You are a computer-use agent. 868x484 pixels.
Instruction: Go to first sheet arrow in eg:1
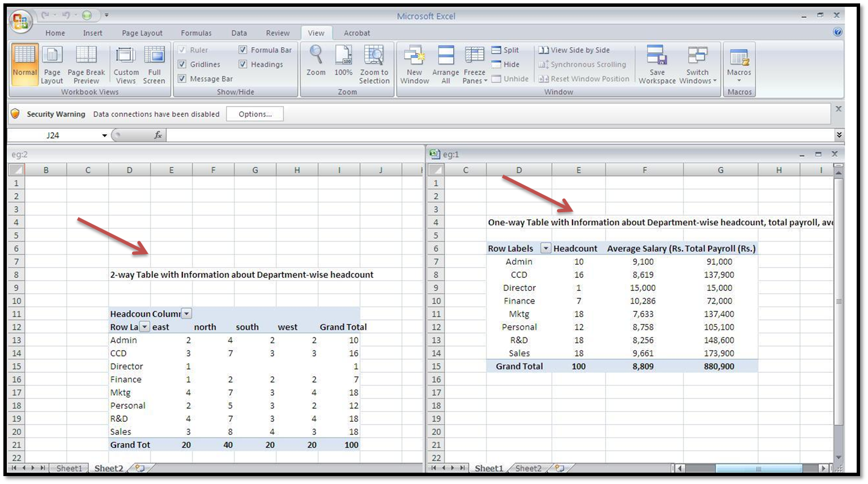tap(433, 468)
